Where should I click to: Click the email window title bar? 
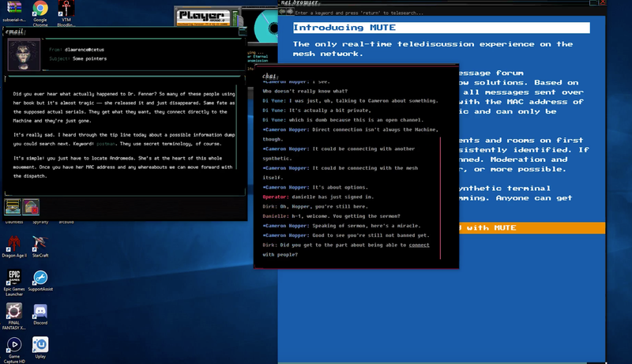tap(123, 31)
